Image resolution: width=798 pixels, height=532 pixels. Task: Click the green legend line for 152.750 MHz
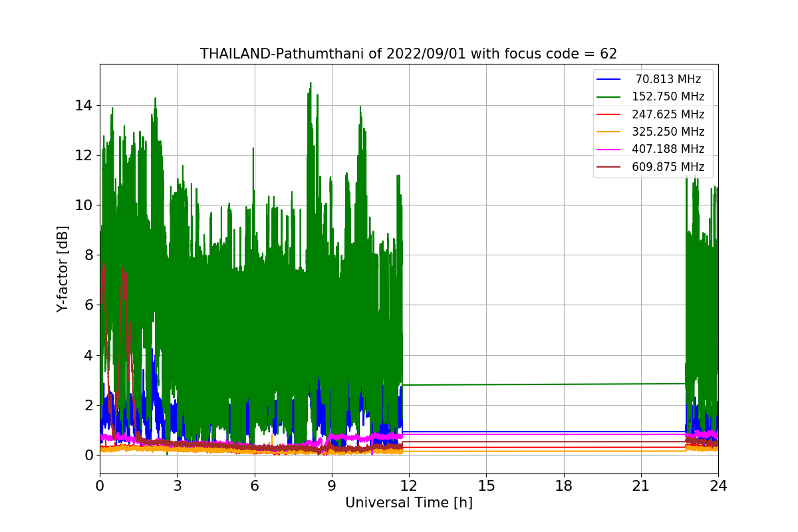(x=608, y=97)
